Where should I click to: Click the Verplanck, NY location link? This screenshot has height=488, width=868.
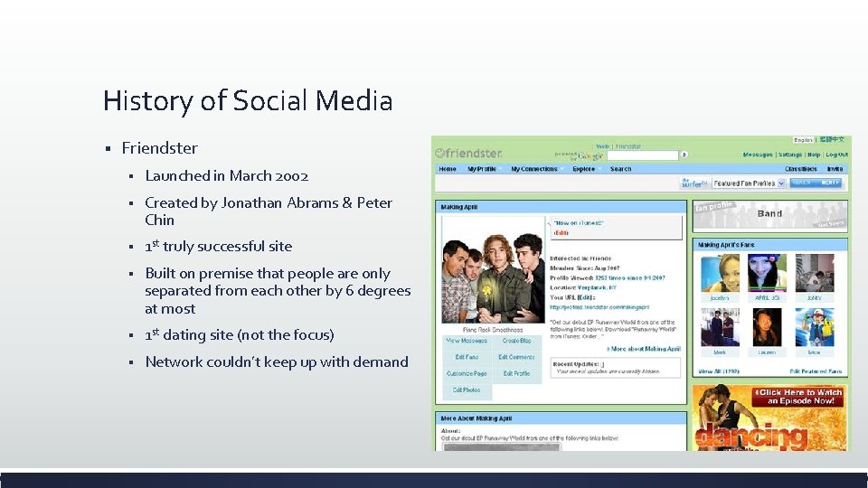[597, 287]
